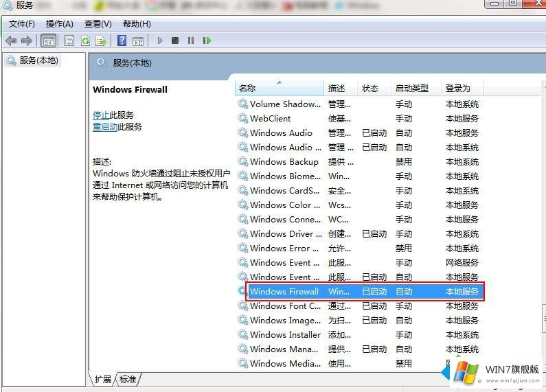546x392 pixels.
Task: Switch to the 扩展 tab
Action: pyautogui.click(x=103, y=379)
